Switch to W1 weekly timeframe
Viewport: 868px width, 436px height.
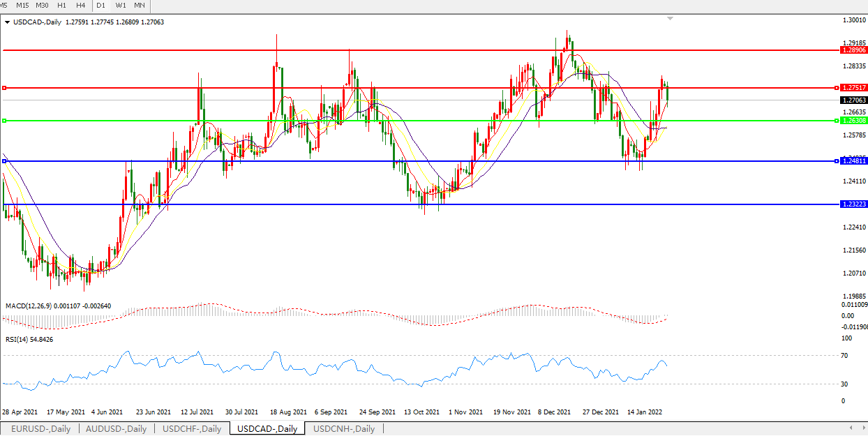(x=121, y=5)
